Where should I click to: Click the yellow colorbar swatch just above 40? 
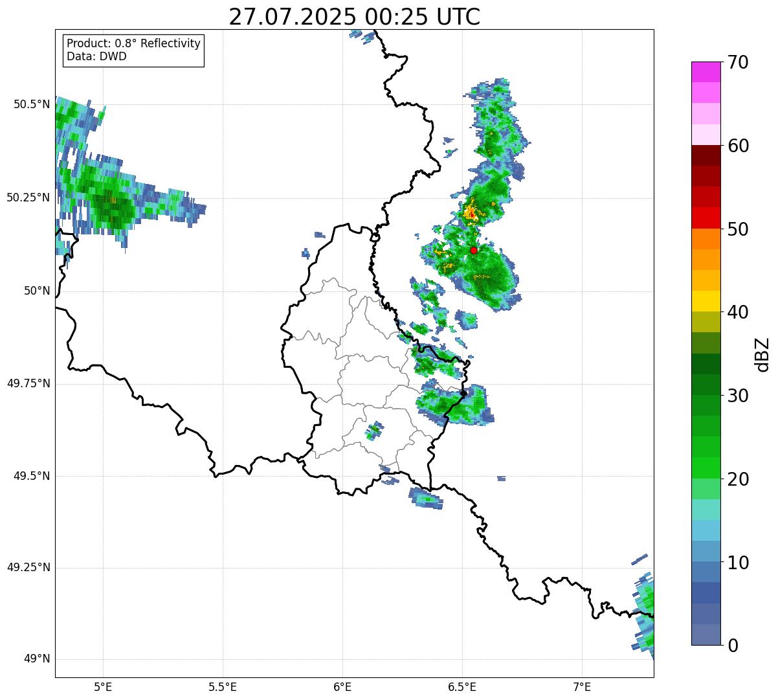coord(706,301)
